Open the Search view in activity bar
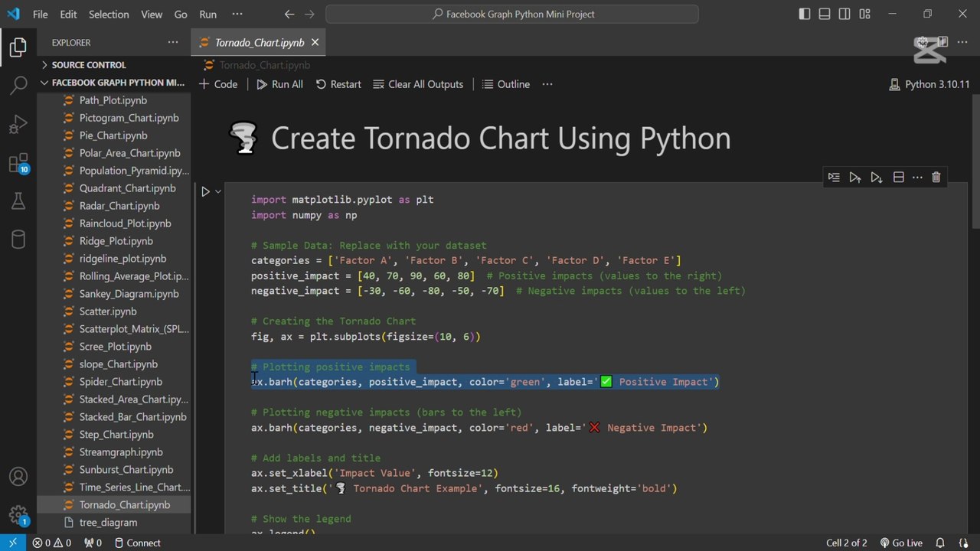The image size is (980, 551). tap(18, 85)
